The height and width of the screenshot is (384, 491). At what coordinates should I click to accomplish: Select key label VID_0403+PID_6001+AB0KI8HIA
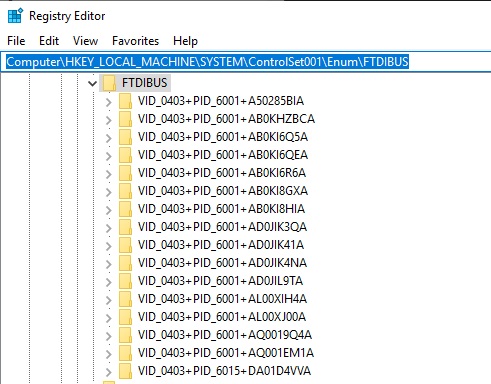[221, 209]
